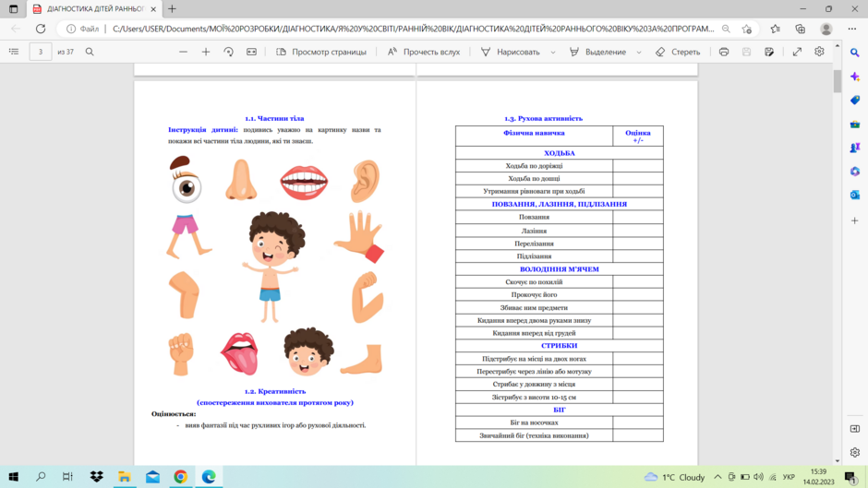Open the Mail app on taskbar

pyautogui.click(x=152, y=476)
